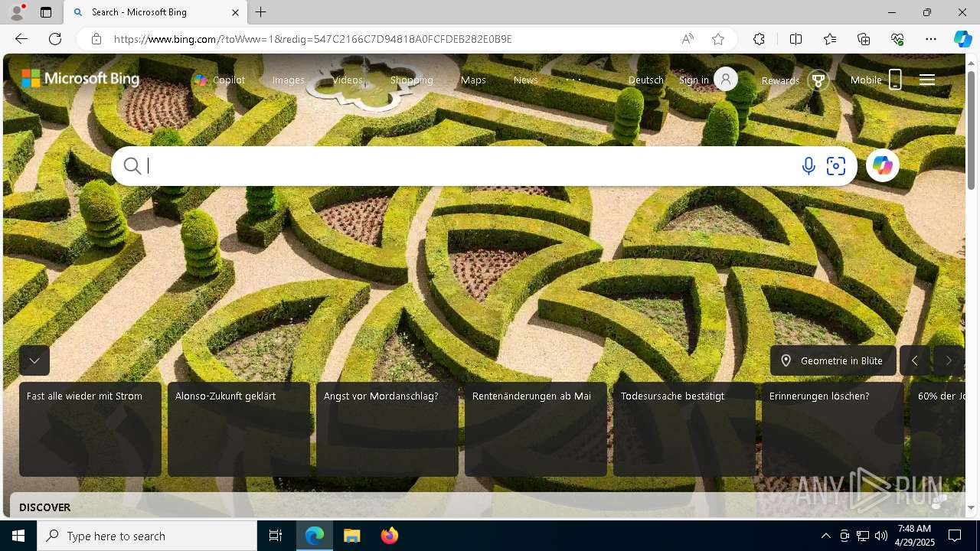Screen dimensions: 980x551
Task: Open Mobile phone icon link
Action: point(895,80)
